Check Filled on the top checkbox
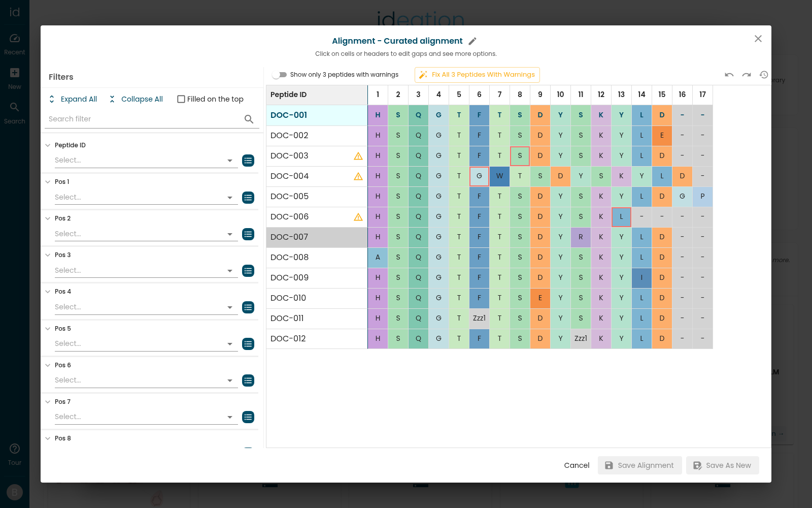812x508 pixels. coord(181,99)
